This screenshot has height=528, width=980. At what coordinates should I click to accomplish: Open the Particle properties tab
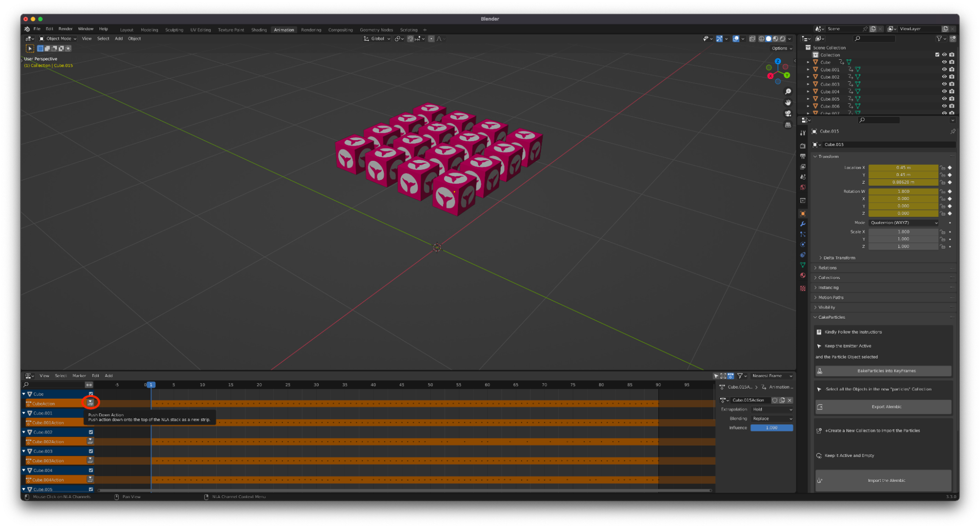pyautogui.click(x=803, y=234)
